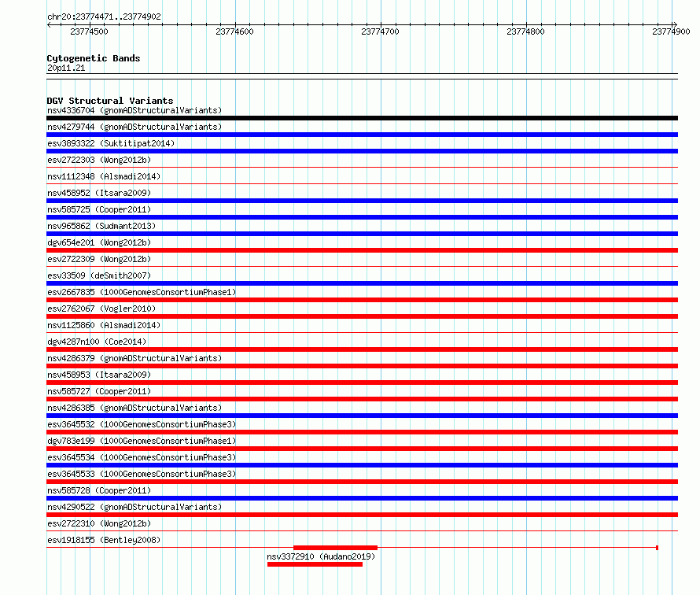Open nsv585727 Cooper2011 entry
This screenshot has height=595, width=700.
(x=99, y=391)
